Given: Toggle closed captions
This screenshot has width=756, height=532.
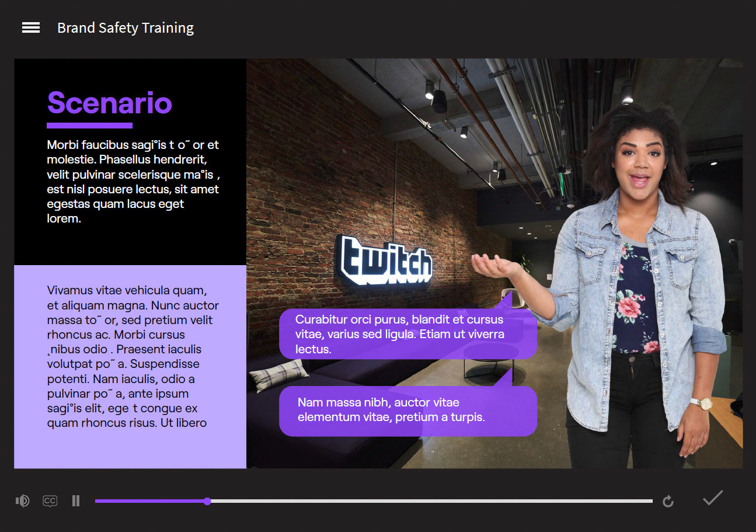Looking at the screenshot, I should tap(50, 501).
